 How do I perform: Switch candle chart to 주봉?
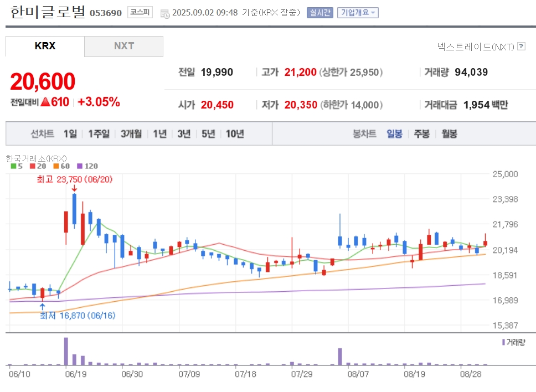tap(421, 133)
